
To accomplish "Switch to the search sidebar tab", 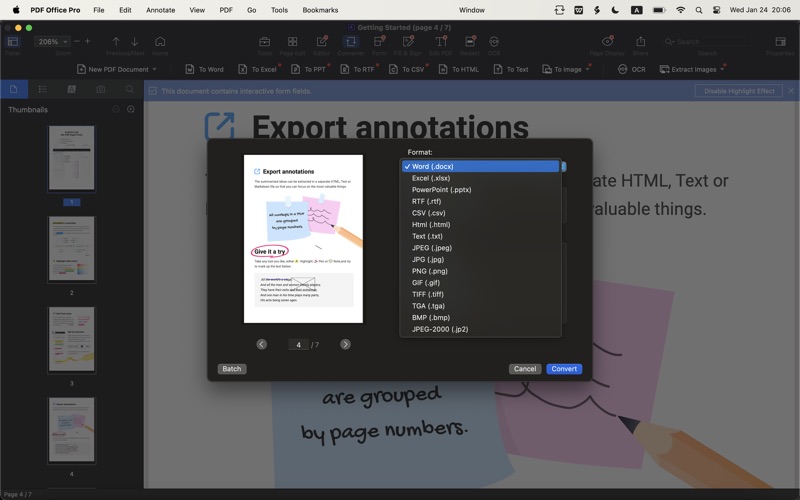I will click(130, 89).
